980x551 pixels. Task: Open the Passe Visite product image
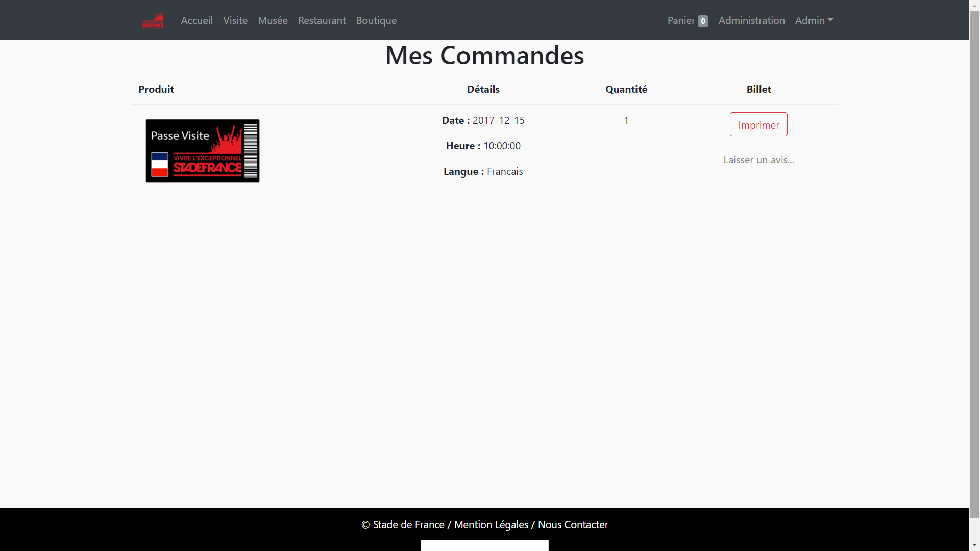point(203,151)
